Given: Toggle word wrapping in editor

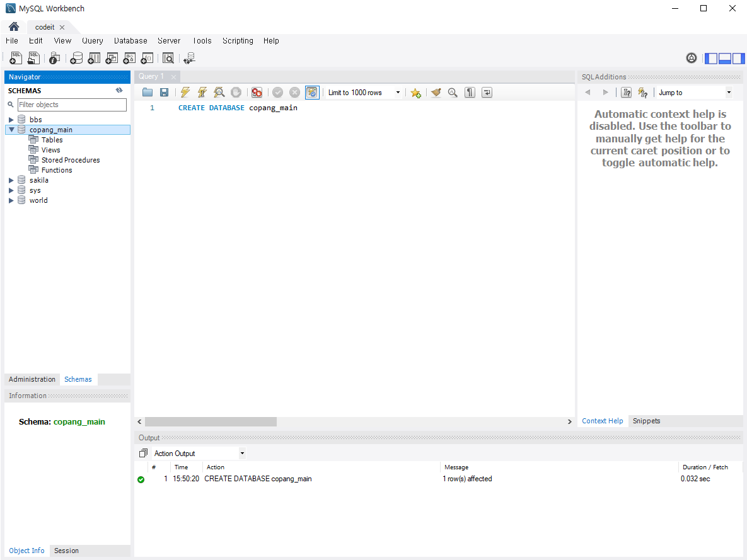Looking at the screenshot, I should point(487,93).
